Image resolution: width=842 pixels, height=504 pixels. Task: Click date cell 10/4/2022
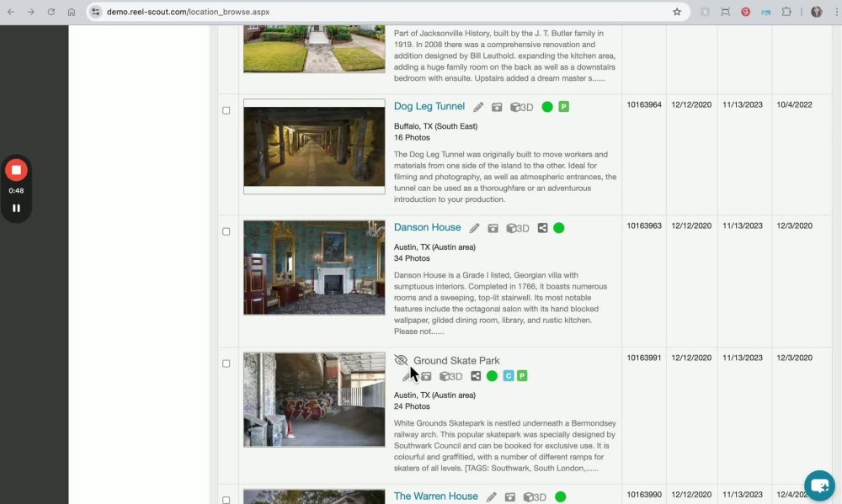794,104
